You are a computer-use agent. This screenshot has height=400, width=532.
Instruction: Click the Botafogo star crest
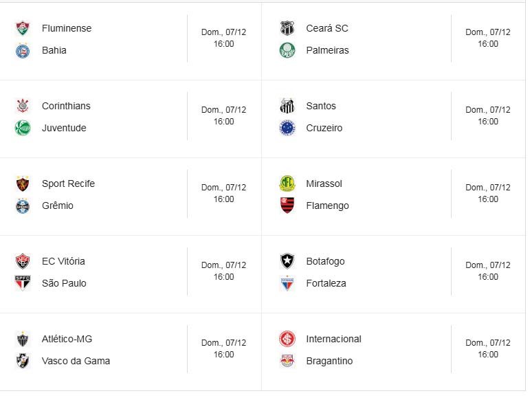click(x=287, y=261)
